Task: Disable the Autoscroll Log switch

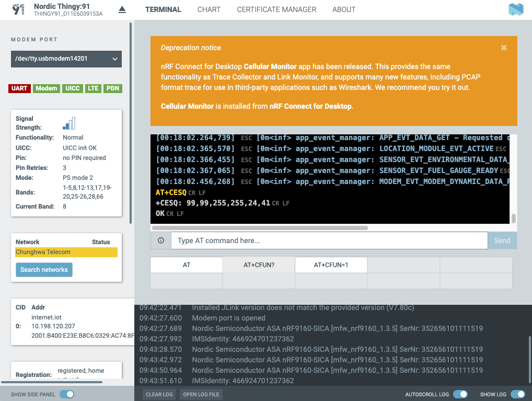Action: (x=460, y=394)
